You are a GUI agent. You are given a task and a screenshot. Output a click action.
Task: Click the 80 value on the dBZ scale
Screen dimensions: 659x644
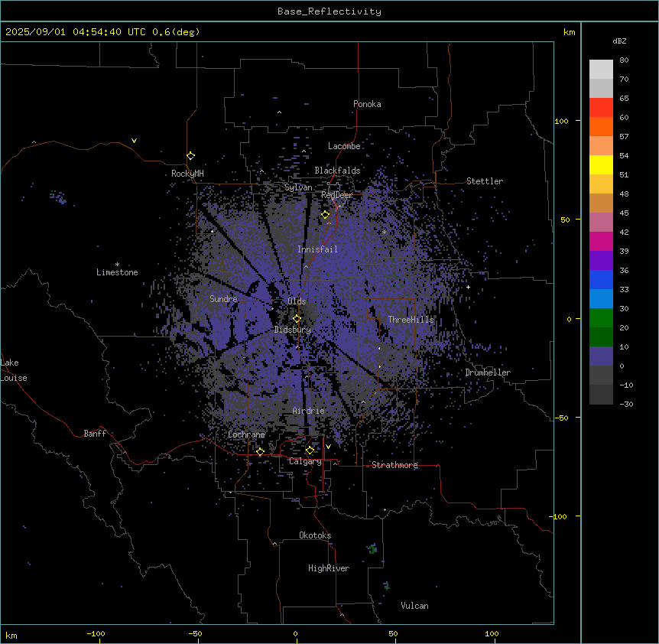coord(624,60)
